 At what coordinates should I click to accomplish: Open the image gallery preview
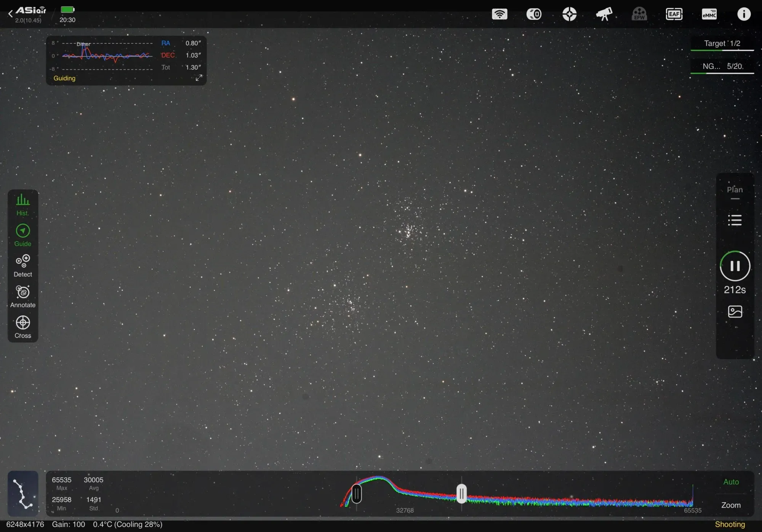(x=735, y=312)
